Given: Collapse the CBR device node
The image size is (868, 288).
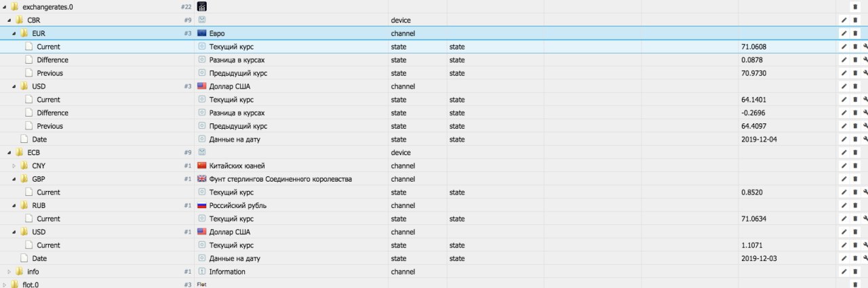Looking at the screenshot, I should tap(9, 20).
